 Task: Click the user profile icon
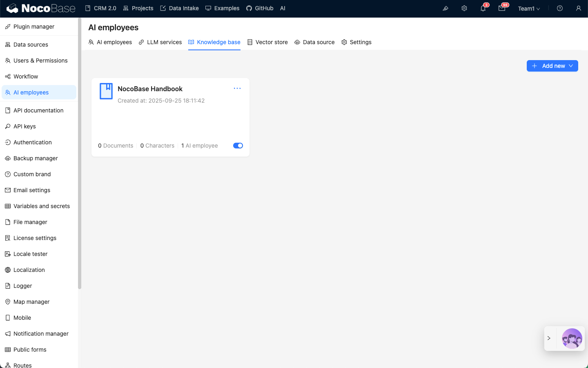coord(579,8)
